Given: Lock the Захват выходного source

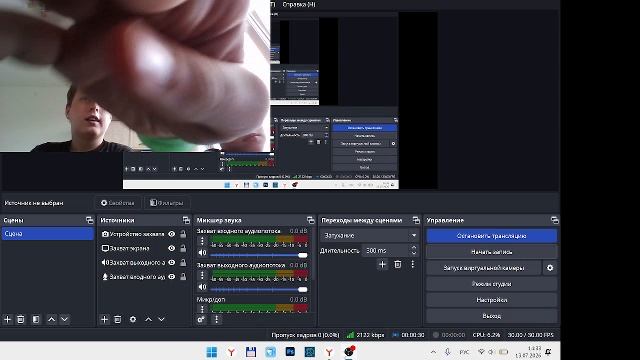Looking at the screenshot, I should pyautogui.click(x=183, y=262).
